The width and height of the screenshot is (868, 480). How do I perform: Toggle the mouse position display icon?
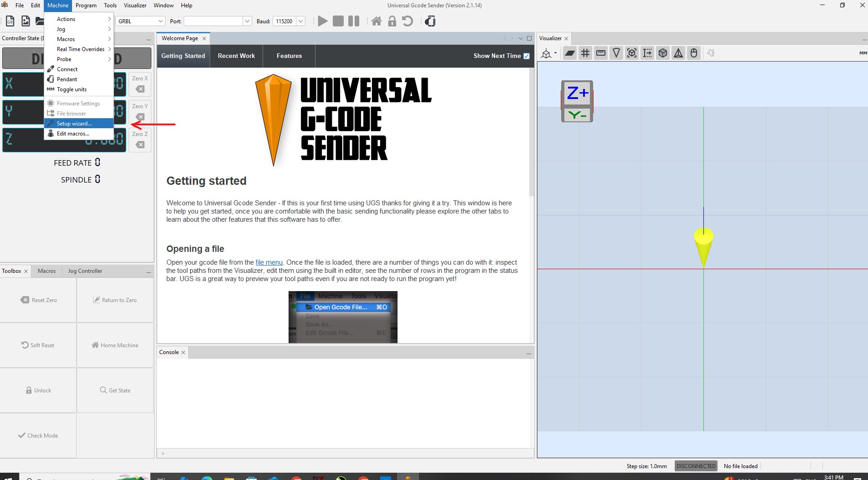(694, 53)
